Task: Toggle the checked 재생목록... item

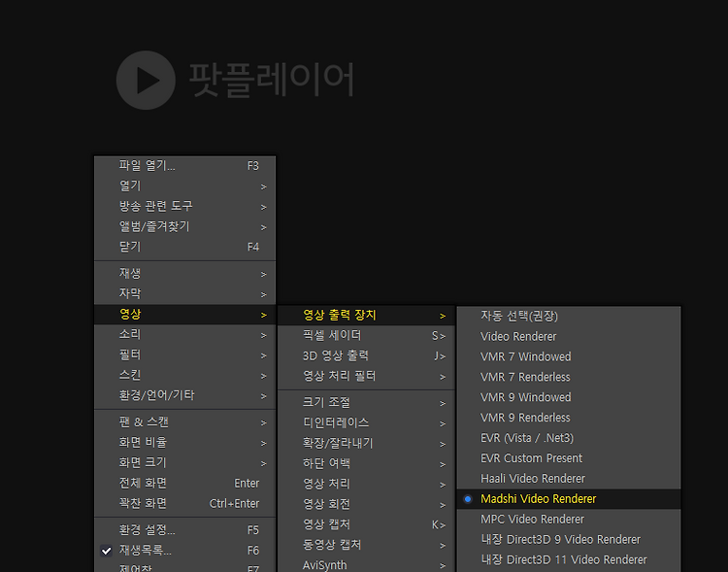Action: [184, 551]
